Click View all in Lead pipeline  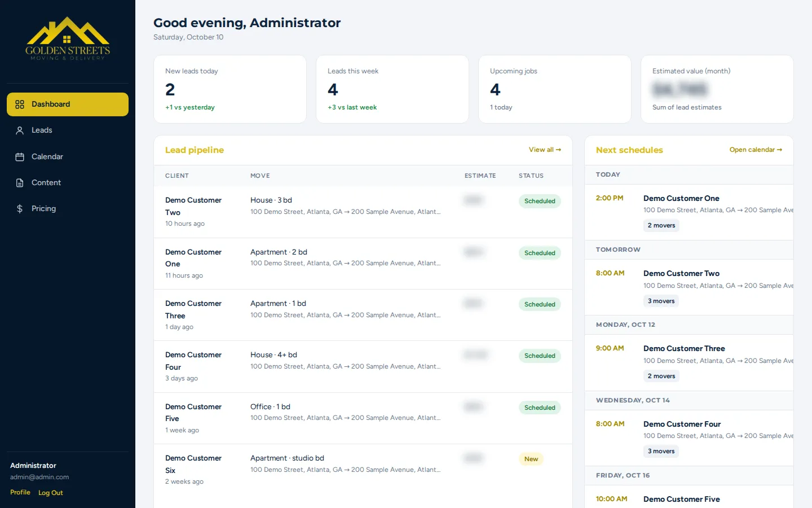[545, 150]
